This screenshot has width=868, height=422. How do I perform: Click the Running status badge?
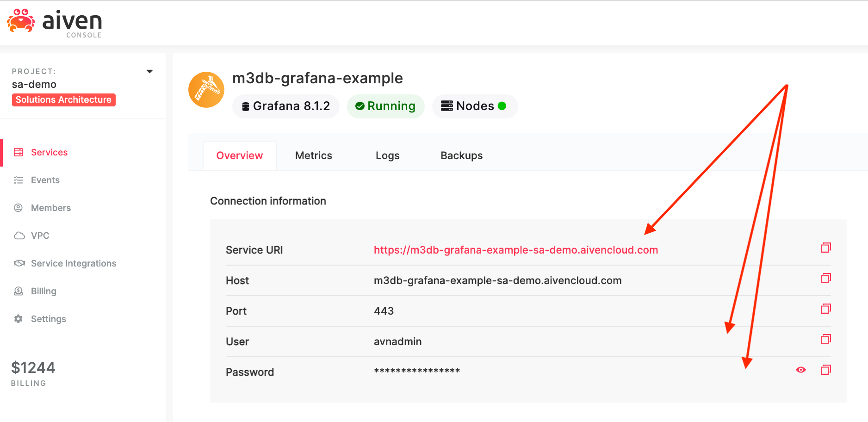386,106
